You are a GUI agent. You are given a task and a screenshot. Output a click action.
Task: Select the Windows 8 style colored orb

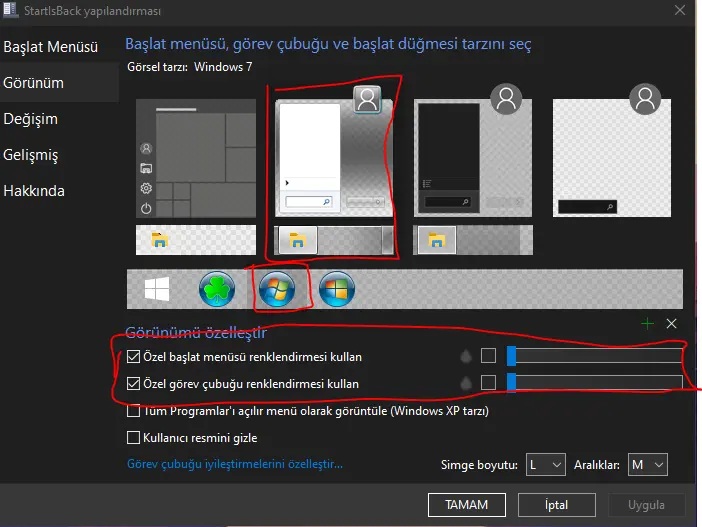coord(337,289)
